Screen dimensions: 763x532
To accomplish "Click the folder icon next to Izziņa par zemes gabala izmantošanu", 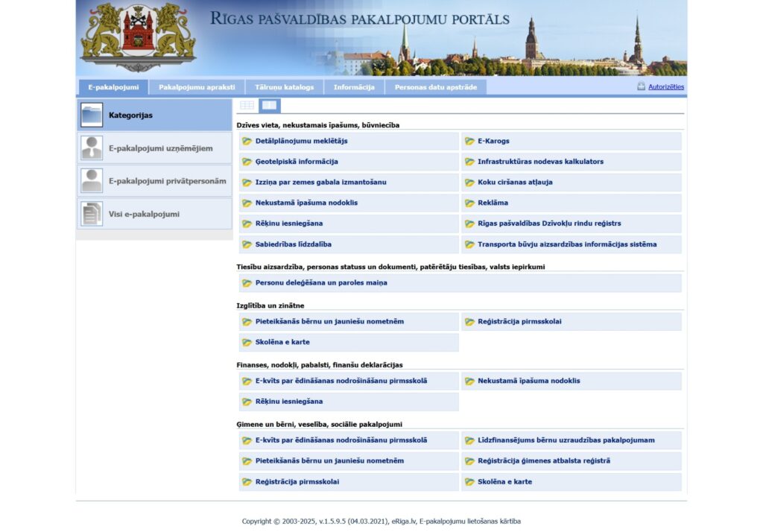I will point(247,183).
